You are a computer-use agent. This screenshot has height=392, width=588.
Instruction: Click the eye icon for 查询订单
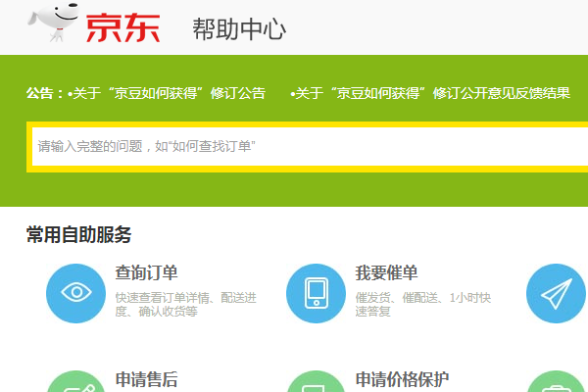(76, 293)
